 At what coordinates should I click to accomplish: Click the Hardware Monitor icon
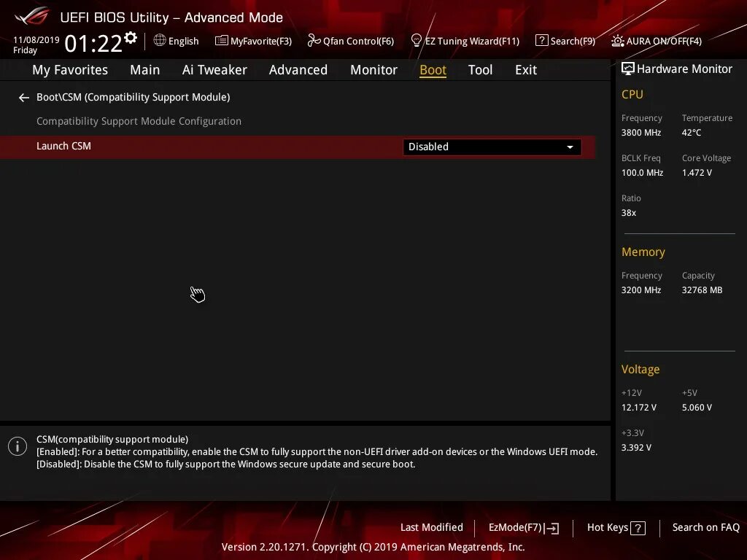pyautogui.click(x=629, y=69)
